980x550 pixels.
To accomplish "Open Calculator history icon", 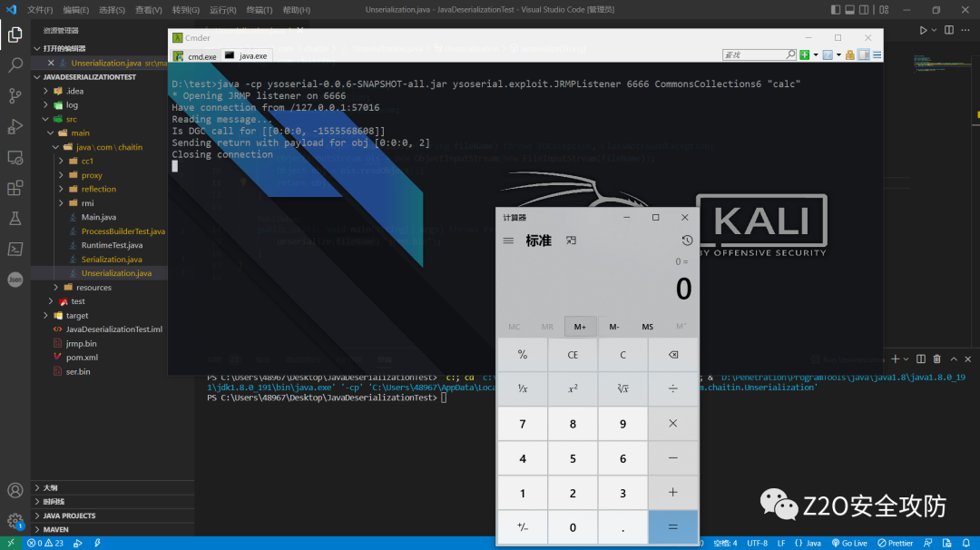I will coord(687,241).
